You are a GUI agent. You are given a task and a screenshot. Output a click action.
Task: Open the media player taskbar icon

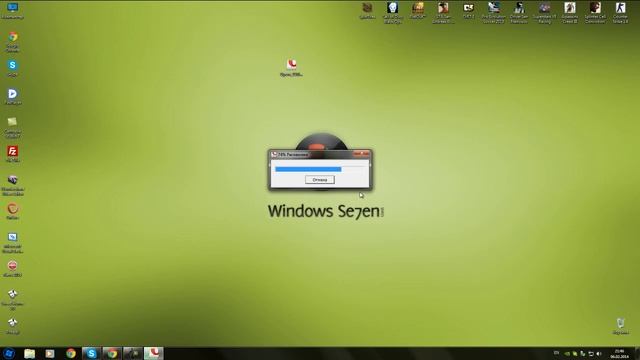click(x=50, y=353)
